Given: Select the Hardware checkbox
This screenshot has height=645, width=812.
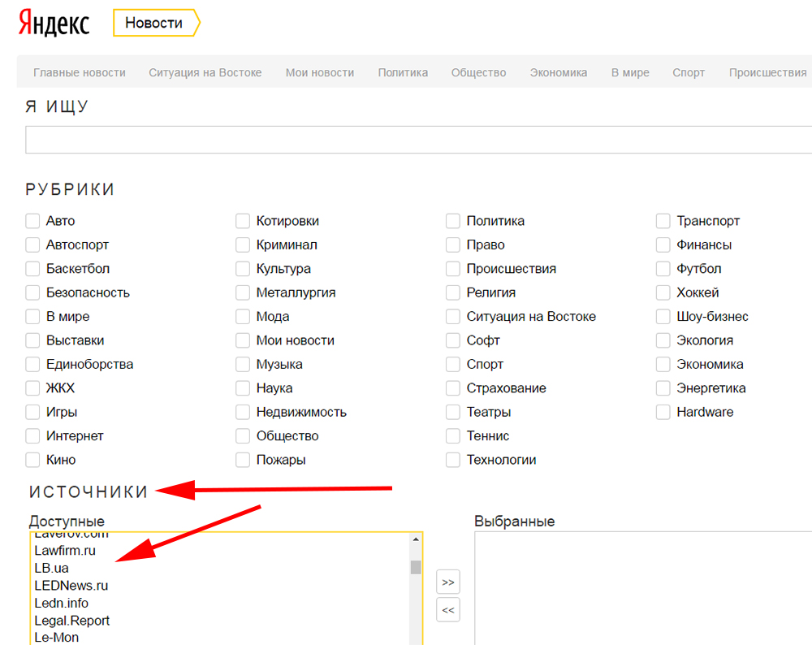Looking at the screenshot, I should click(663, 412).
